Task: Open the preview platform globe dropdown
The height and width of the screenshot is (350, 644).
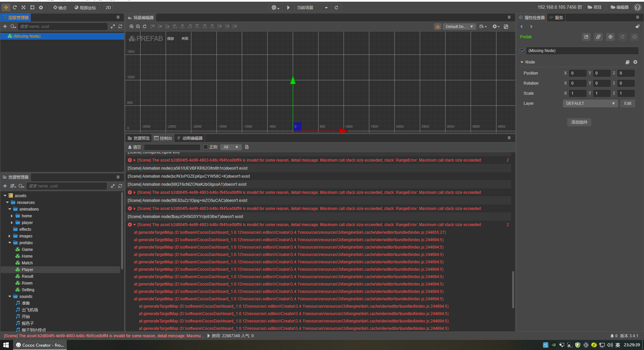Action: [275, 7]
